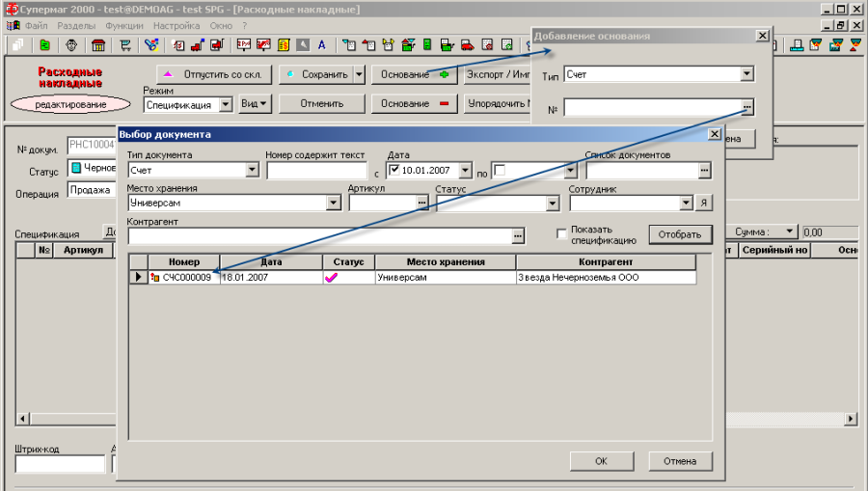Click the flashlight search toolbar icon
This screenshot has width=868, height=491.
(x=151, y=44)
